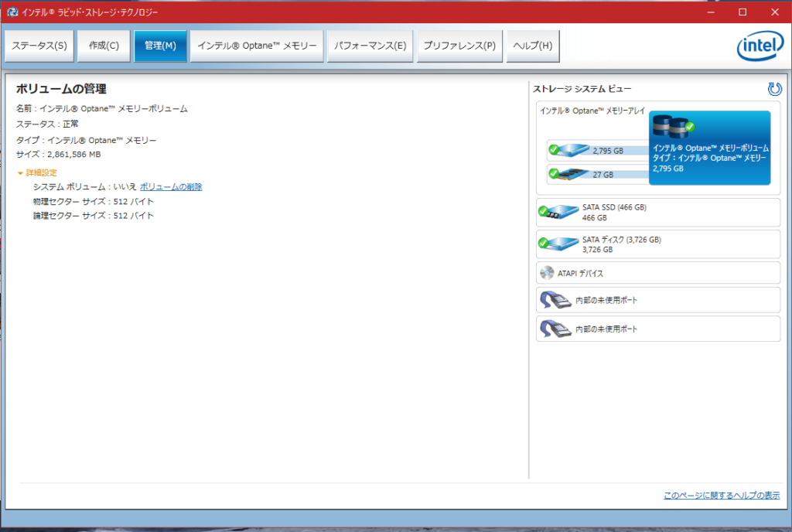This screenshot has height=532, width=792.
Task: Switch to インテル® Optane™ メモリー tab
Action: [x=257, y=46]
